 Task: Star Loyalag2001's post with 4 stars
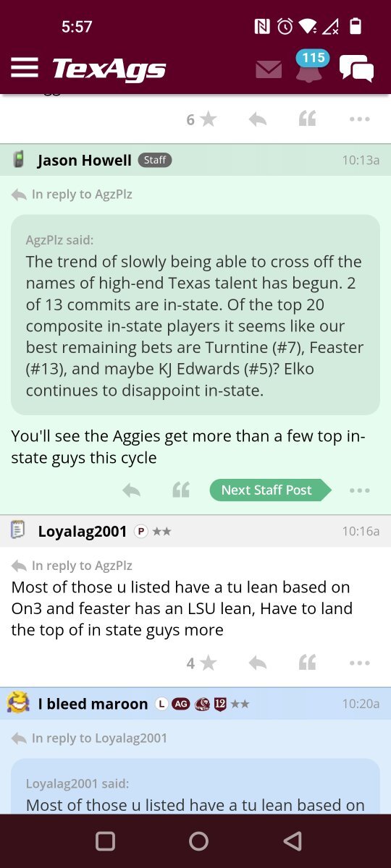(x=202, y=663)
